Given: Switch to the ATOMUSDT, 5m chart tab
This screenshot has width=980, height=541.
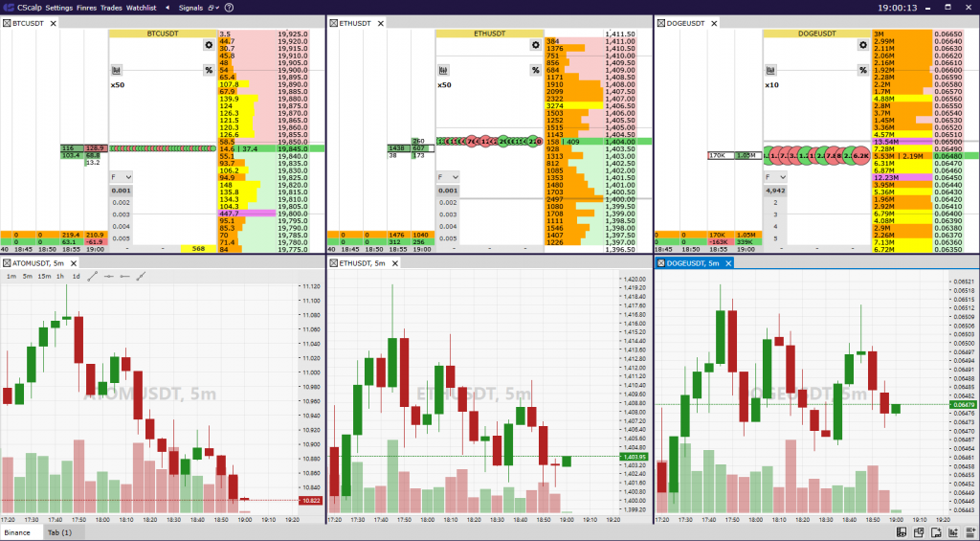Looking at the screenshot, I should click(x=38, y=263).
